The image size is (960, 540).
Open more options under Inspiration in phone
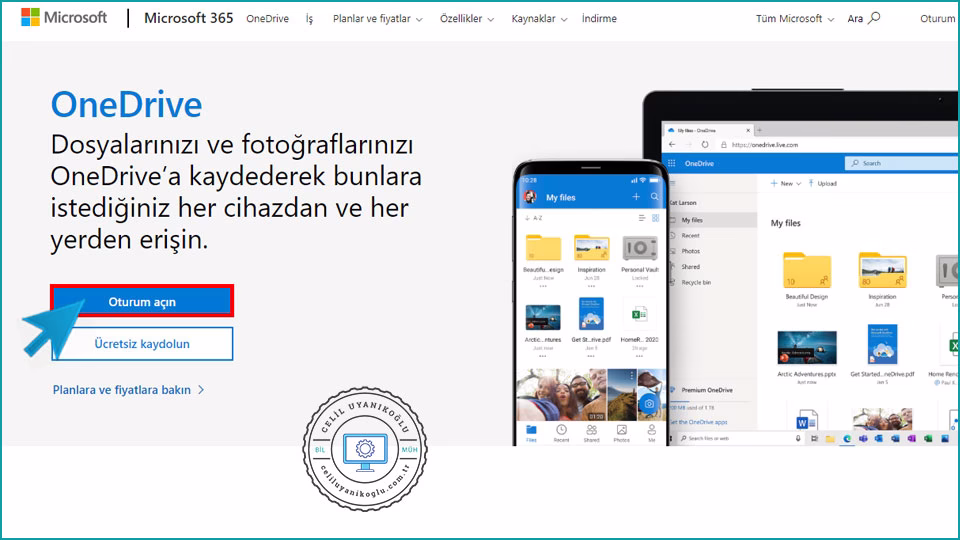coord(591,286)
